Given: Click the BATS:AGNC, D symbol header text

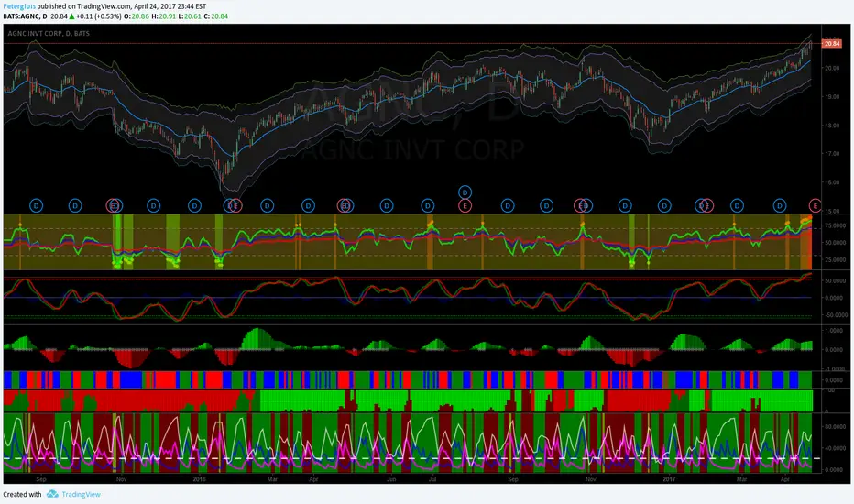Looking at the screenshot, I should pyautogui.click(x=25, y=16).
